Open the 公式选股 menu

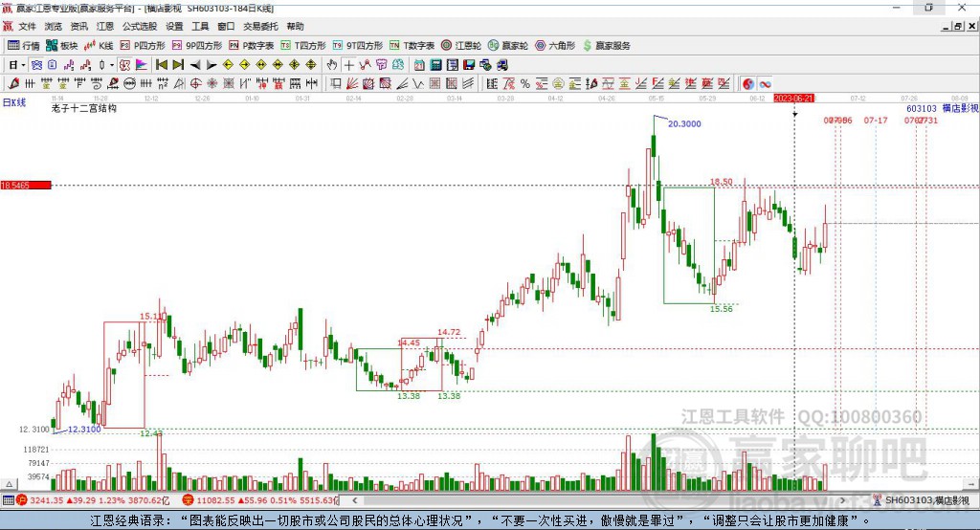pos(140,26)
